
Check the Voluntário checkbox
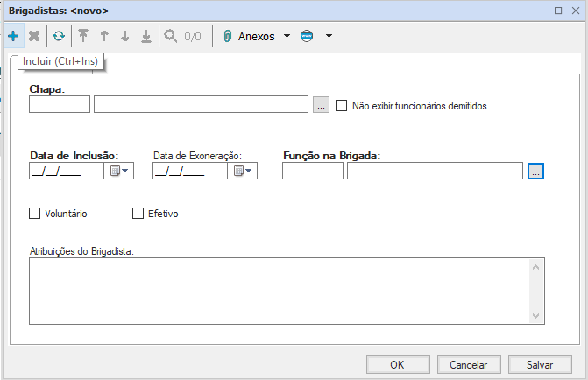tap(35, 213)
